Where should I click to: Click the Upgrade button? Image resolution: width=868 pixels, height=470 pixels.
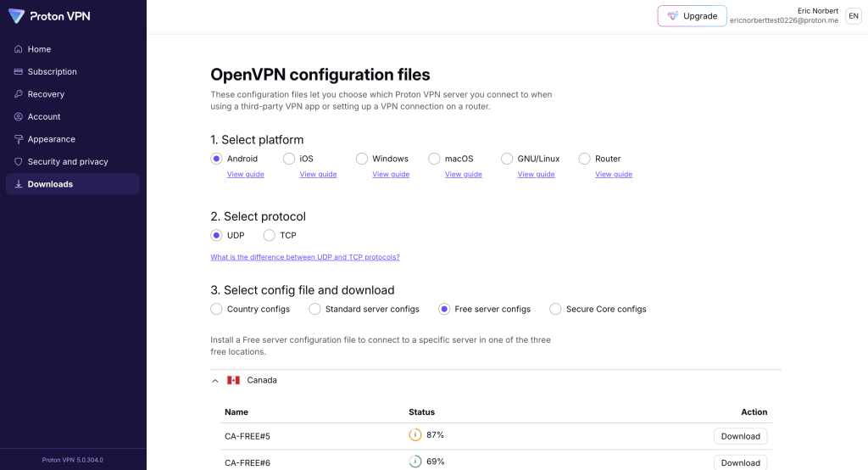click(692, 16)
